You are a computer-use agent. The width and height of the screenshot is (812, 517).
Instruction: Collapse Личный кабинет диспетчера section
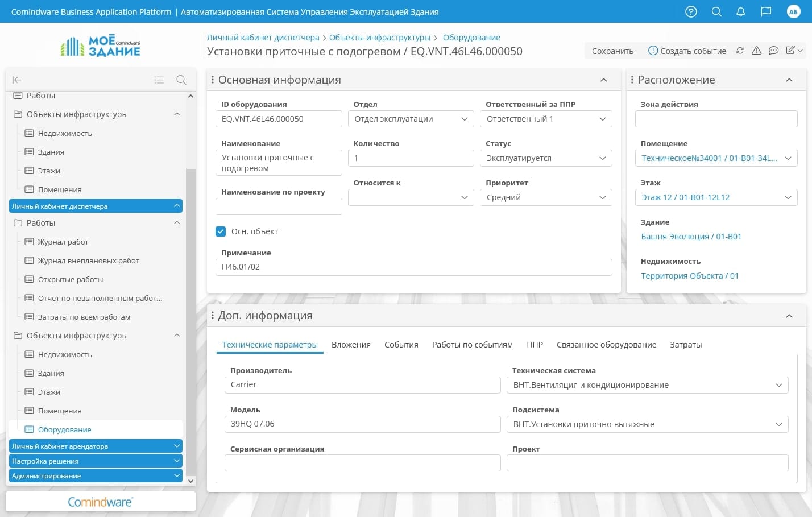click(x=96, y=206)
